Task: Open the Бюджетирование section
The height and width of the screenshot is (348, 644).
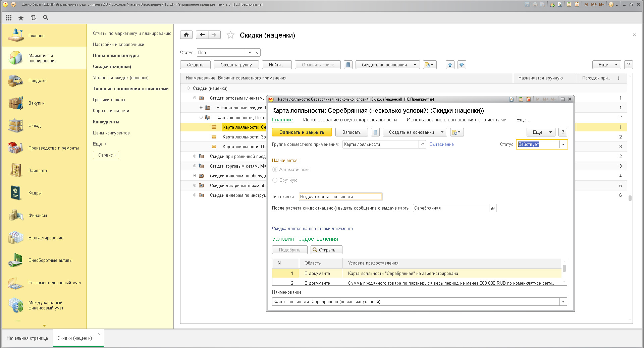Action: [44, 238]
